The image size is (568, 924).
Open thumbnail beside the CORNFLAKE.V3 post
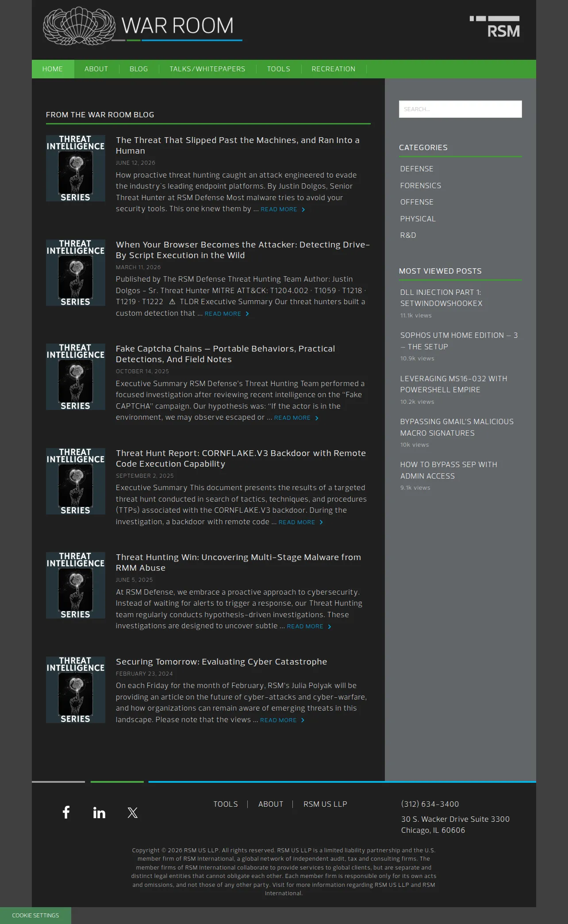(x=76, y=481)
